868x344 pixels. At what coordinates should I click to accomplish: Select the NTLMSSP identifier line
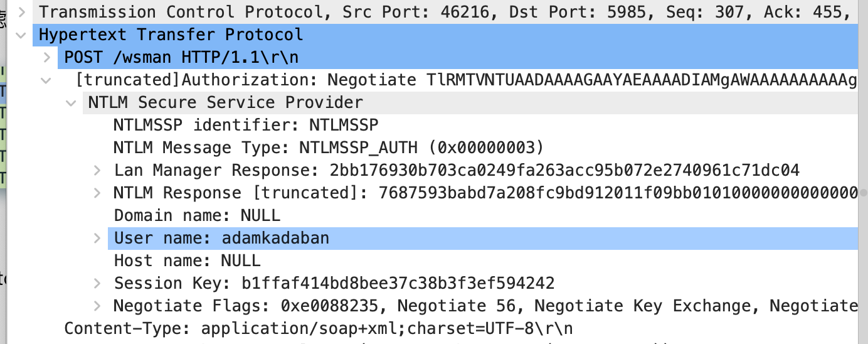[x=246, y=126]
